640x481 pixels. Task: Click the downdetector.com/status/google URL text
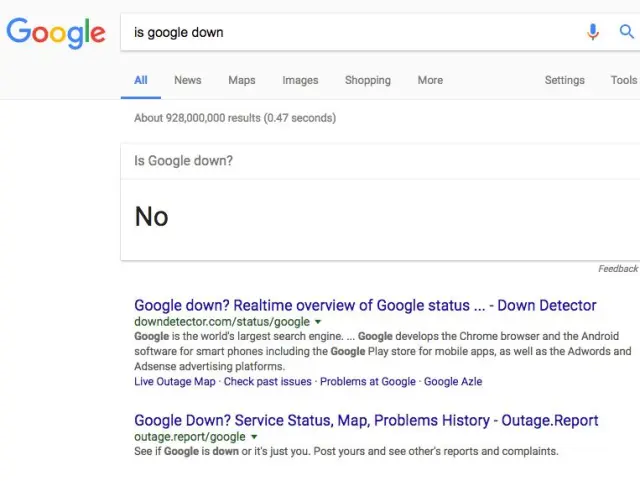click(x=222, y=322)
